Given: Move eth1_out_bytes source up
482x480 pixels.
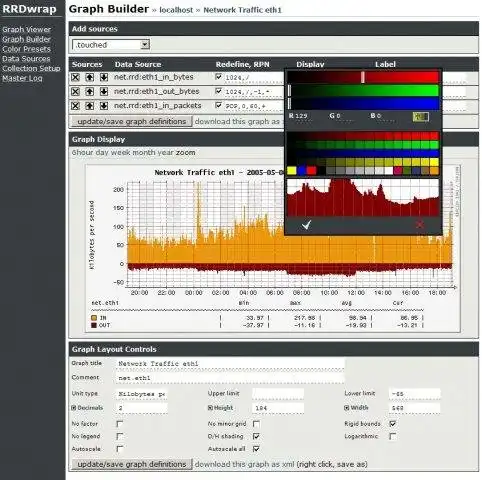Looking at the screenshot, I should point(89,92).
